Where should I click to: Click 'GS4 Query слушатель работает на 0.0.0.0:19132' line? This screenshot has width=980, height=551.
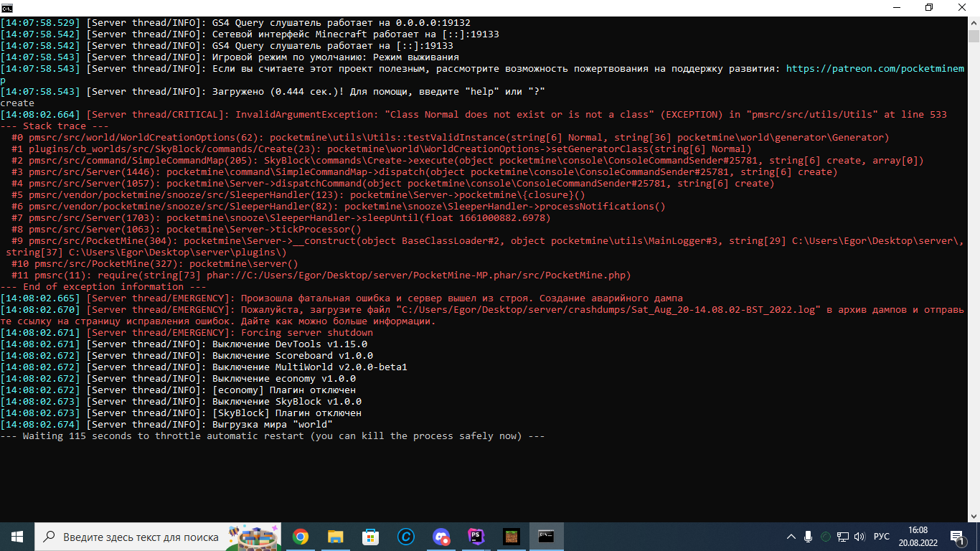click(235, 23)
